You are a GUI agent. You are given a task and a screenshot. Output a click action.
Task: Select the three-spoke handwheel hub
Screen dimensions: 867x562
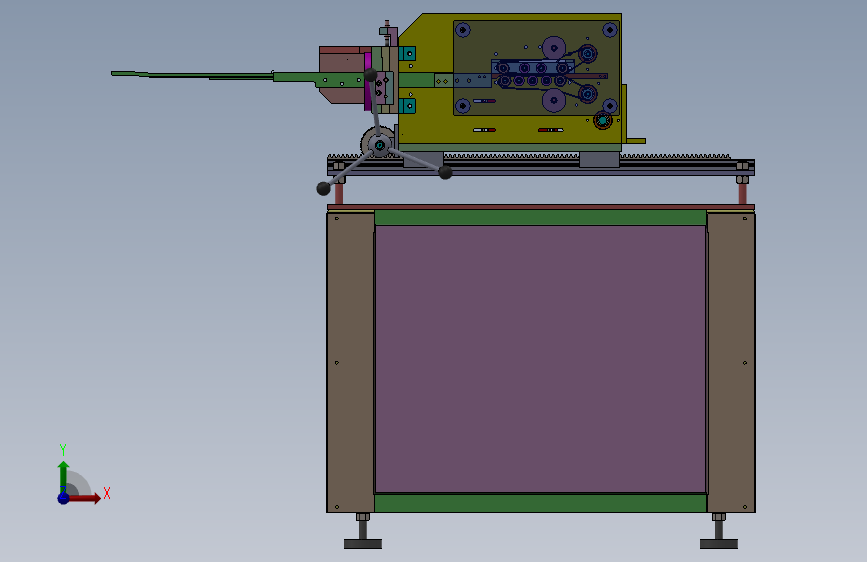point(380,145)
